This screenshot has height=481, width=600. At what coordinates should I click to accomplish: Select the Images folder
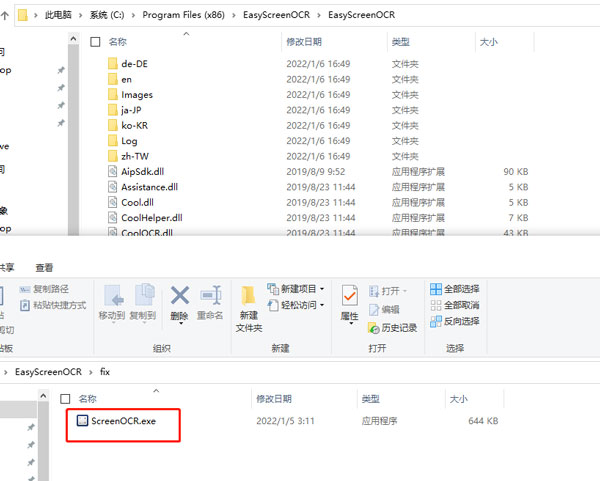click(137, 95)
